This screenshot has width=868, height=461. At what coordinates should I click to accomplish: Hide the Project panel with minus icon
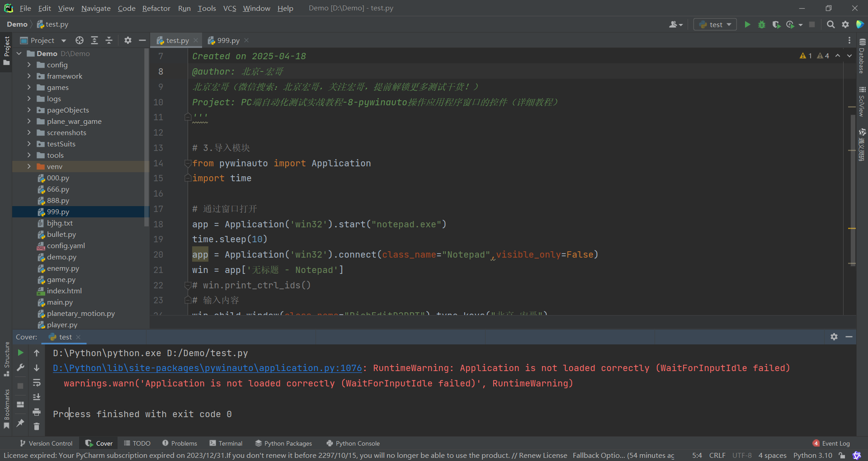tap(142, 40)
